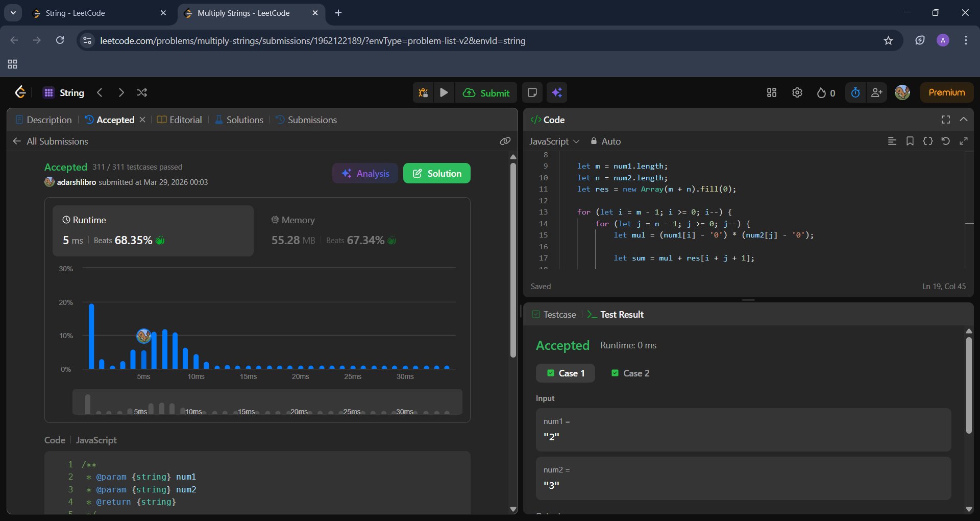The width and height of the screenshot is (980, 521).
Task: Click the debugger bug icon
Action: (423, 92)
